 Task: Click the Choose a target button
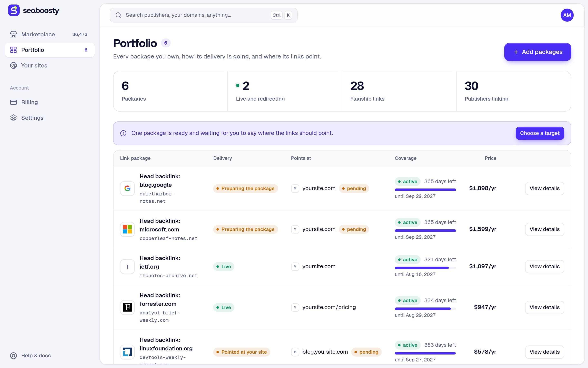tap(540, 133)
